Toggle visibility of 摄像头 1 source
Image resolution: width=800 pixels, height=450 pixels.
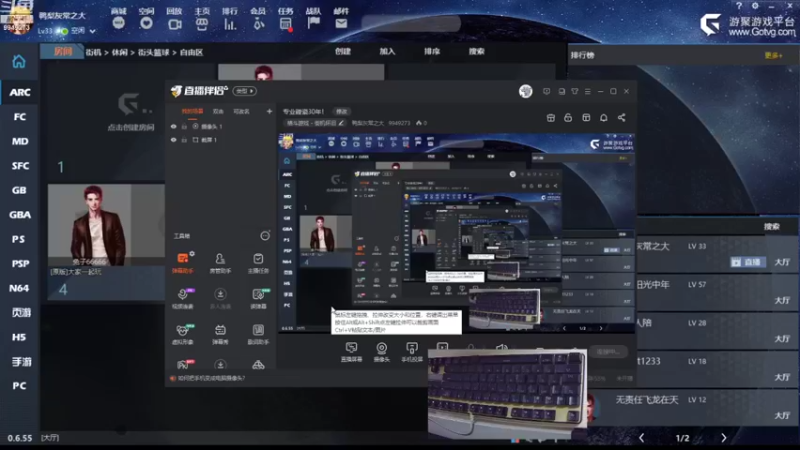pos(173,127)
